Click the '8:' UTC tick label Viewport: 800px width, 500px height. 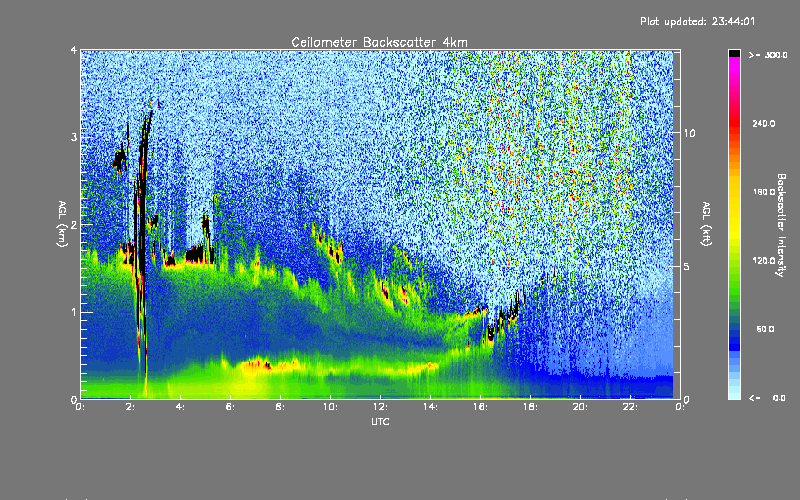tap(281, 407)
